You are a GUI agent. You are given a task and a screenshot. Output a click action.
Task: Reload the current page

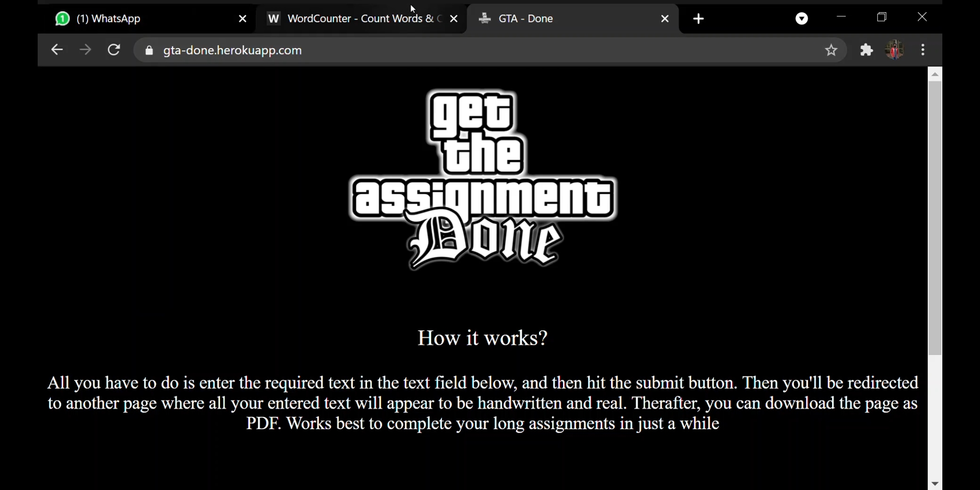coord(114,50)
